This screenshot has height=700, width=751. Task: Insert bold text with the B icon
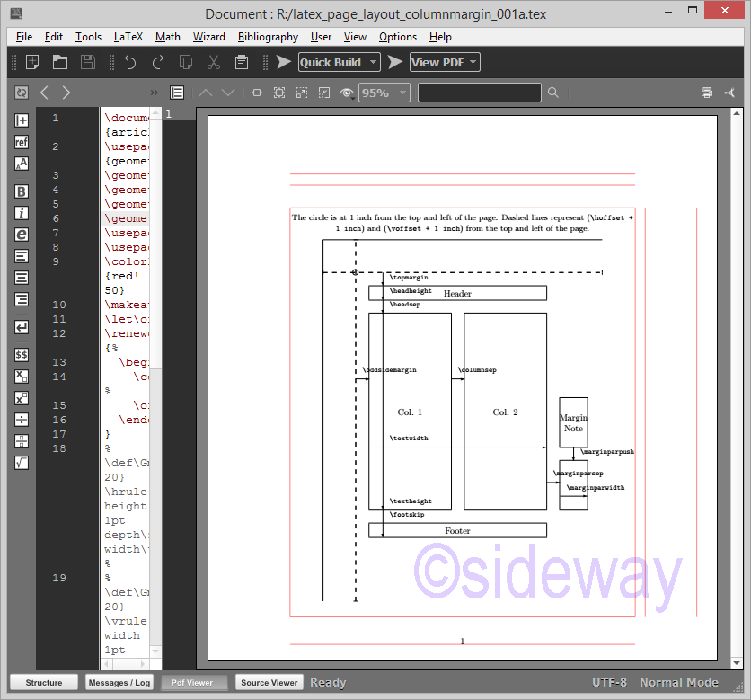click(x=22, y=191)
